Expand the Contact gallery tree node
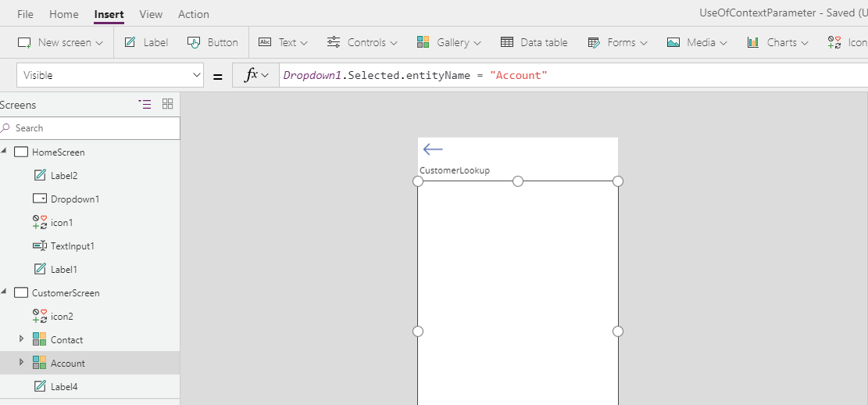Screen dimensions: 868x405 (22, 339)
